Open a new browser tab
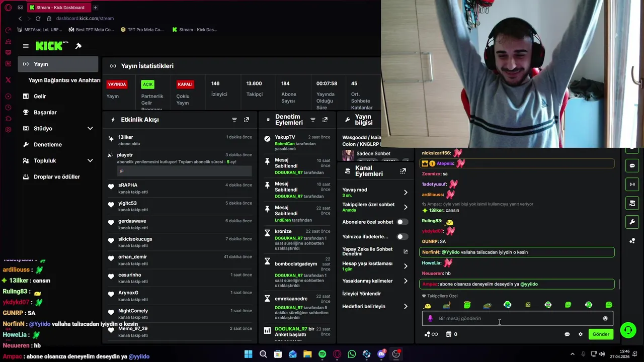Viewport: 644px width, 362px height. coord(95,8)
